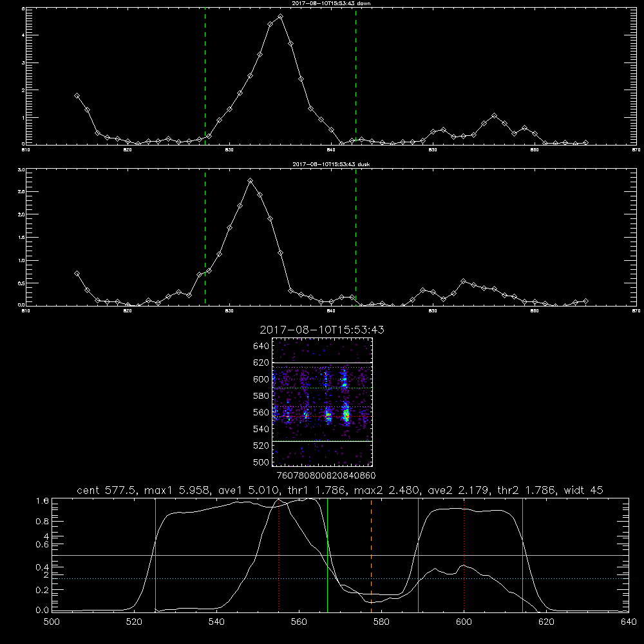Click the '2017-08-10T15:53:43 dawn' plot title

click(331, 3)
